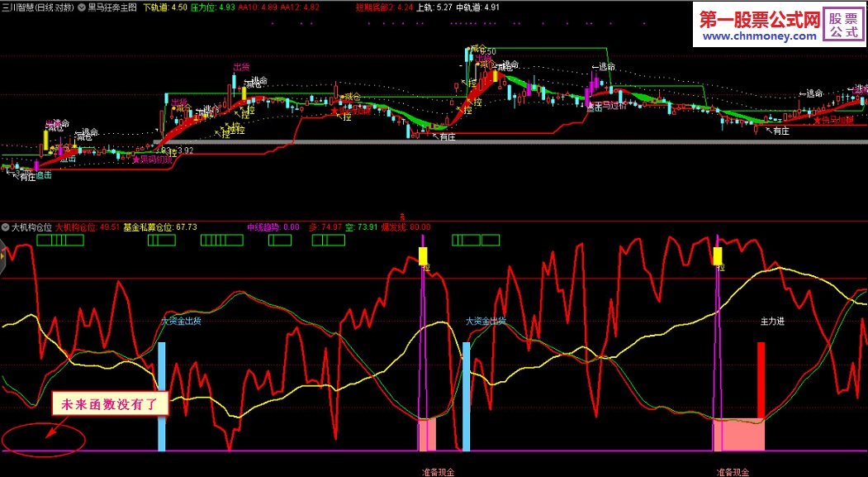Click the 主力进 signal label
Viewport: 868px width, 477px height.
pyautogui.click(x=772, y=322)
